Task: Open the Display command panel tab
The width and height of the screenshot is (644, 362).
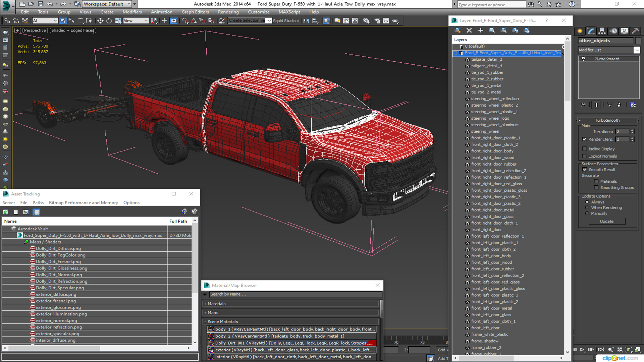Action: 624,31
